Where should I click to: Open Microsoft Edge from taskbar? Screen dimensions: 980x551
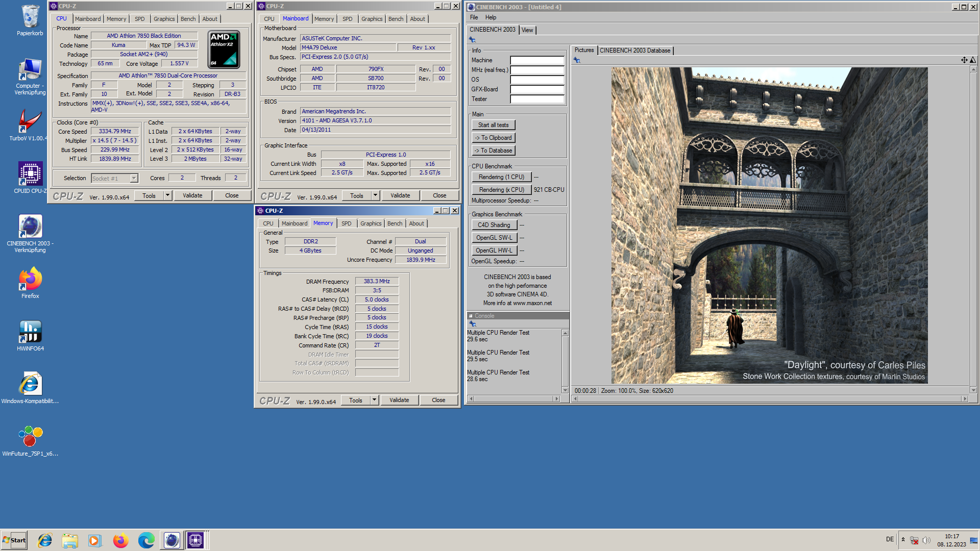pyautogui.click(x=146, y=540)
